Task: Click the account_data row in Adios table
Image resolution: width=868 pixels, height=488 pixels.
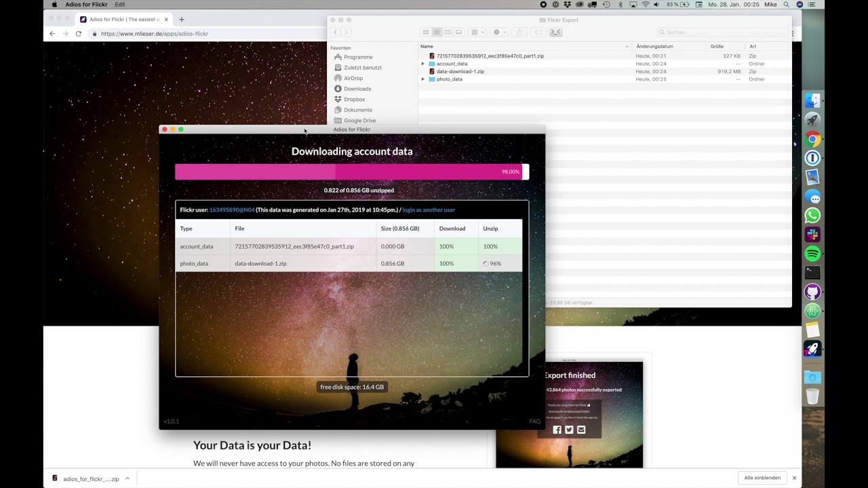Action: click(x=349, y=246)
